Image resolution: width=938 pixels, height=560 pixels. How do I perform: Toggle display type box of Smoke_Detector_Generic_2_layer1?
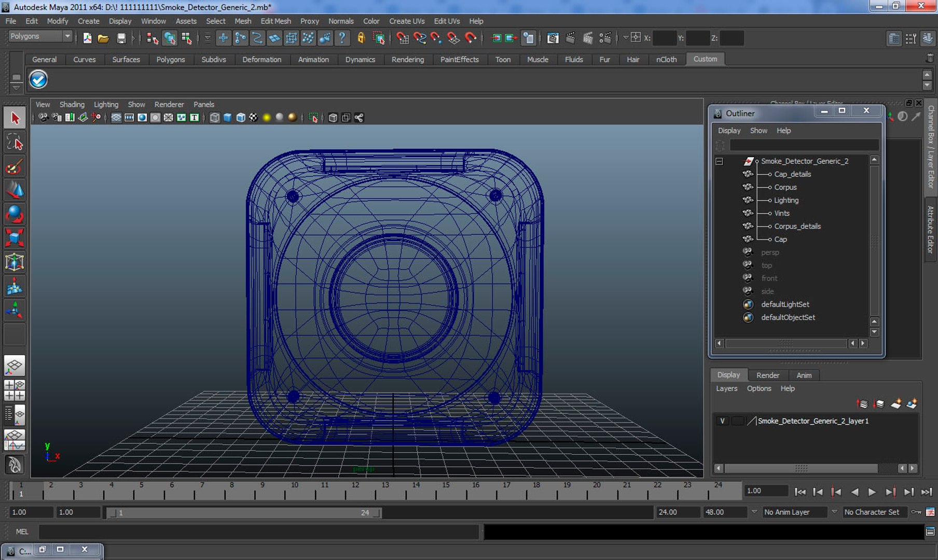point(737,421)
